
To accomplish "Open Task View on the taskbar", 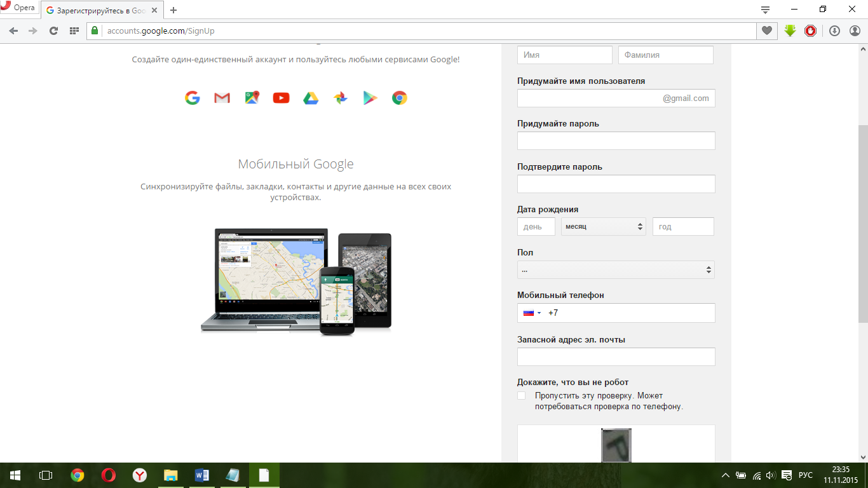I will coord(45,475).
